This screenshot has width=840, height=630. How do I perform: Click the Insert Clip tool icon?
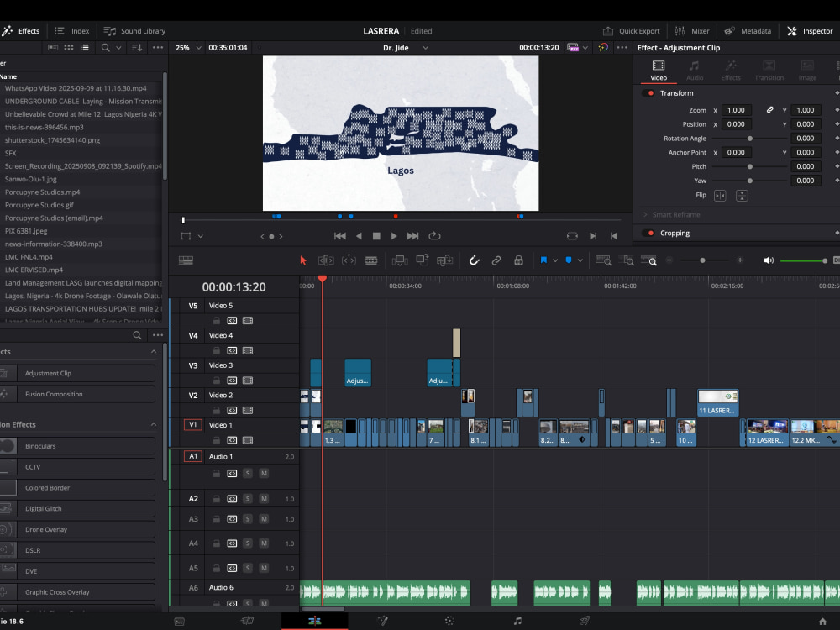pyautogui.click(x=399, y=260)
